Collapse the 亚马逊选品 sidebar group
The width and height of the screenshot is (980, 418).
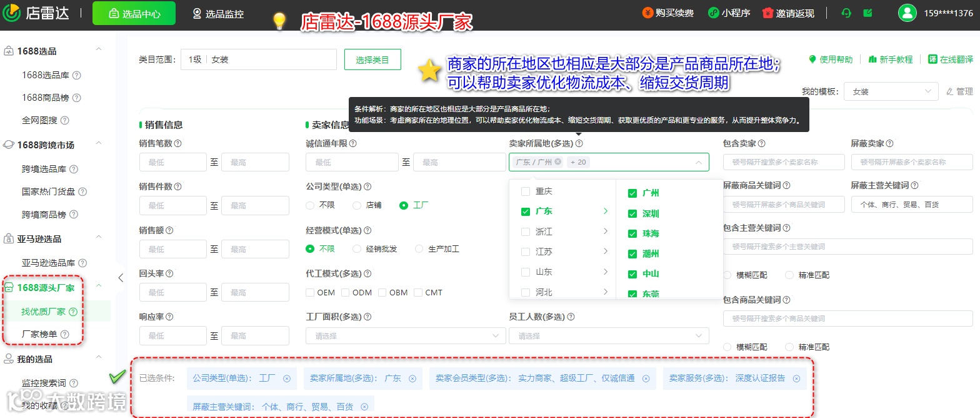pyautogui.click(x=99, y=237)
